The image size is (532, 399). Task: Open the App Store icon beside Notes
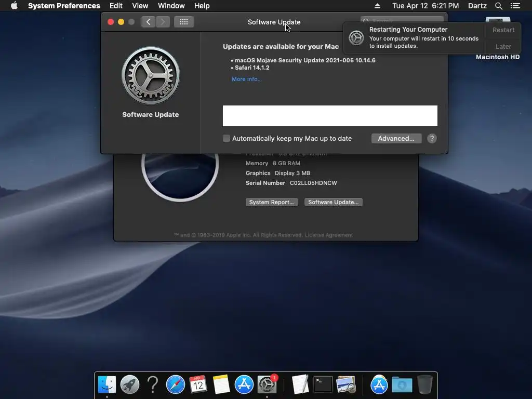point(244,384)
